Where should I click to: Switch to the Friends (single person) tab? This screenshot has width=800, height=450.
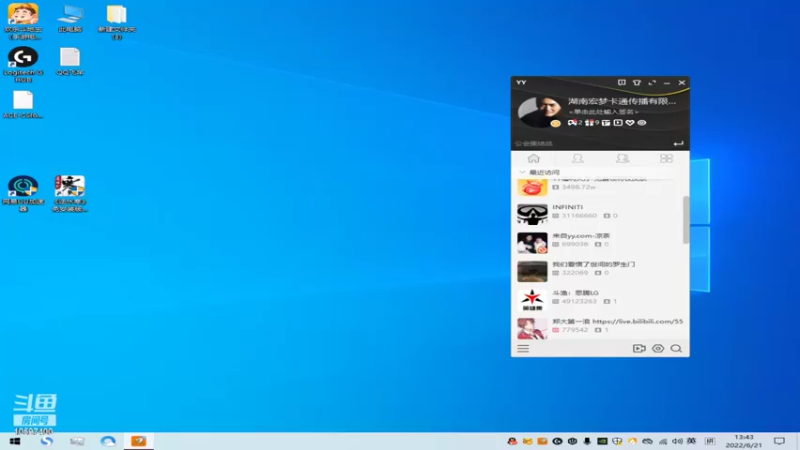(578, 158)
